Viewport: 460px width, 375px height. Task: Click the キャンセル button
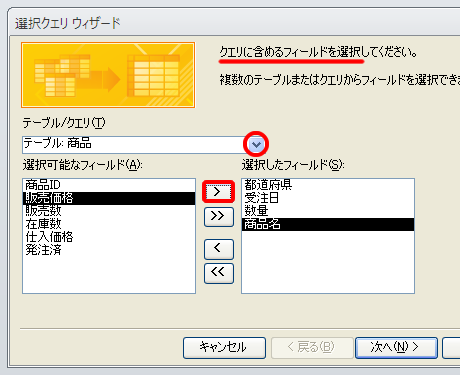[x=224, y=348]
